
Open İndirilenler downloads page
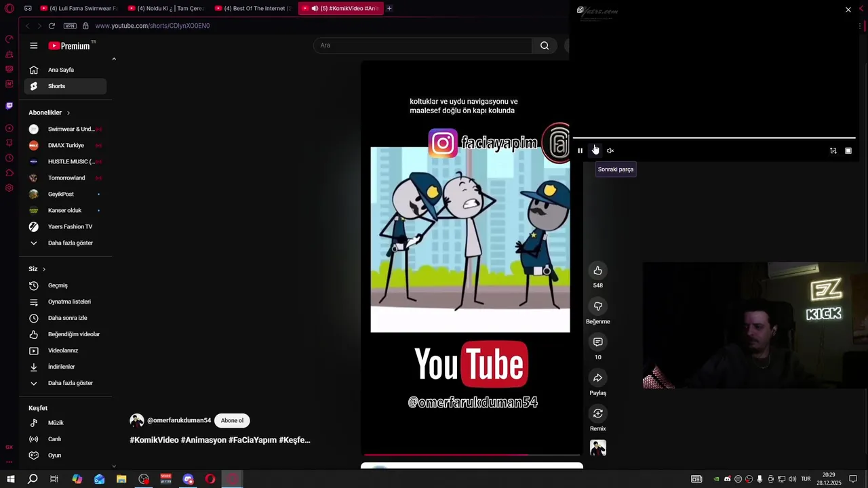[x=65, y=367]
